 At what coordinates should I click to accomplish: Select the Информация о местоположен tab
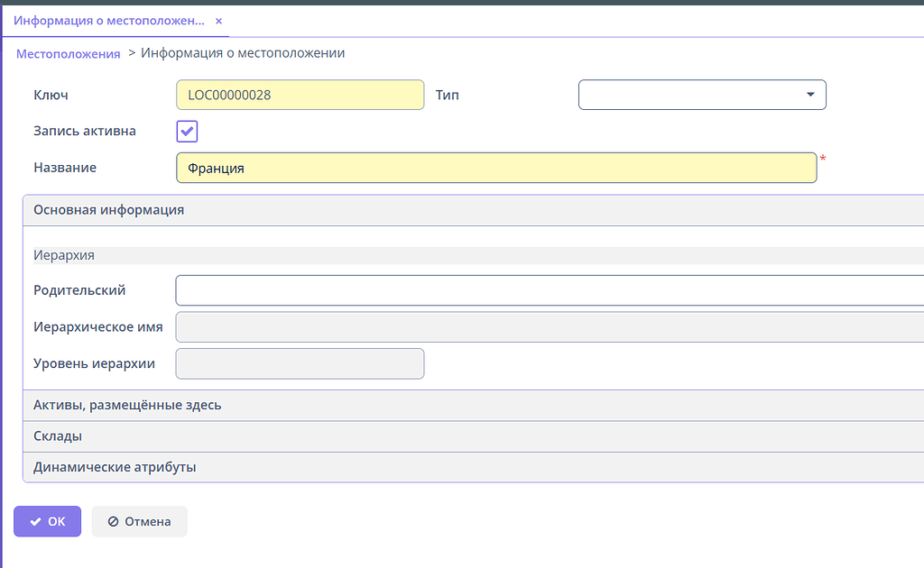108,21
